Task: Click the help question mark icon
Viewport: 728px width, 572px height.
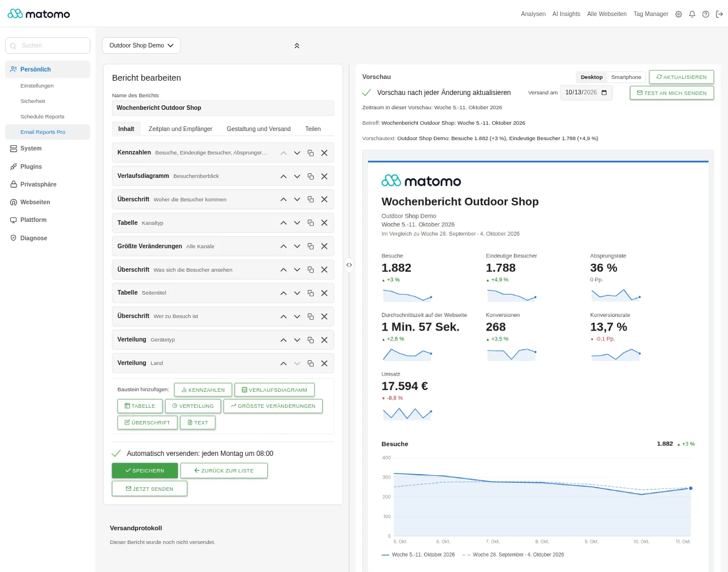Action: tap(706, 14)
